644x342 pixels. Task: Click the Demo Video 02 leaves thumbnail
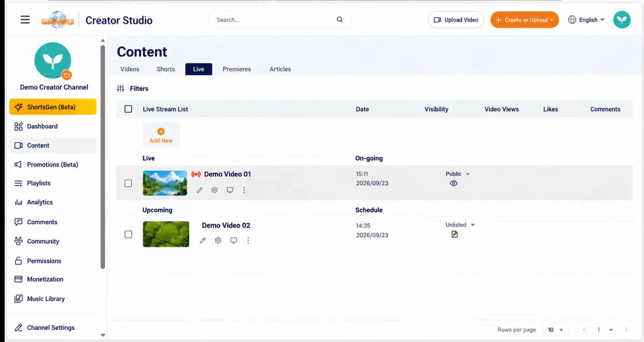166,234
